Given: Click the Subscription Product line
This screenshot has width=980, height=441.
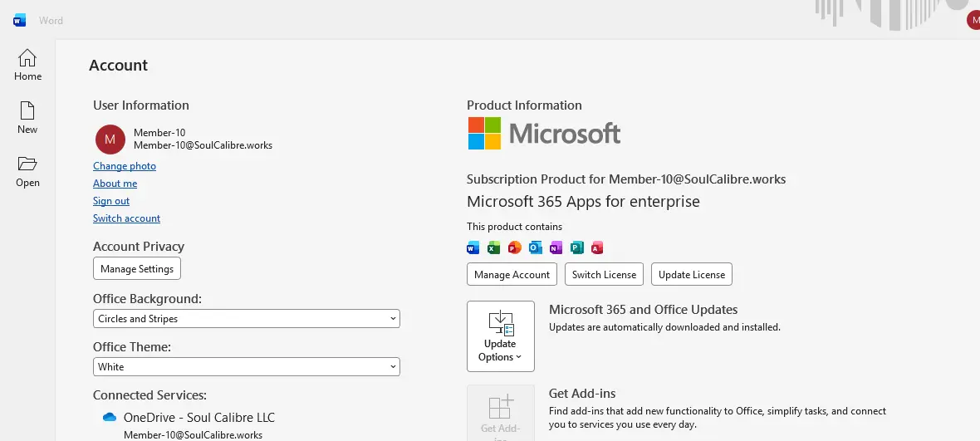Looking at the screenshot, I should 626,179.
